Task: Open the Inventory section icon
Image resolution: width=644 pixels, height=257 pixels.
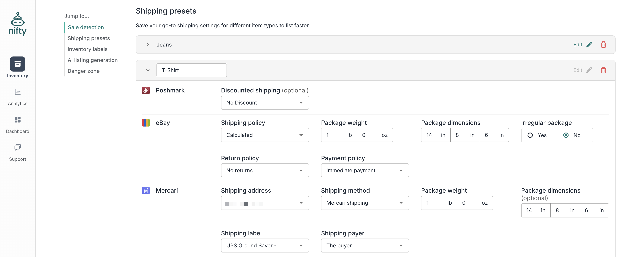Action: coord(18,64)
